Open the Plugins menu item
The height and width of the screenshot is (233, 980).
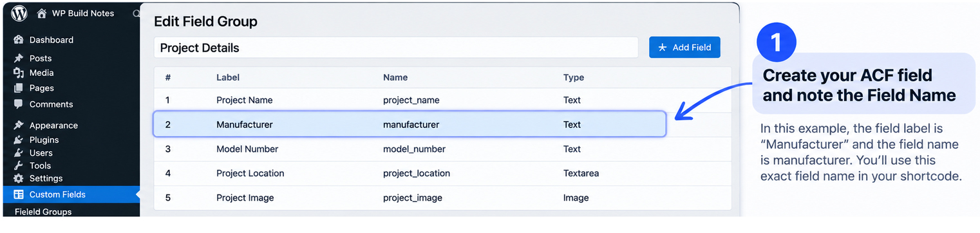pos(44,140)
